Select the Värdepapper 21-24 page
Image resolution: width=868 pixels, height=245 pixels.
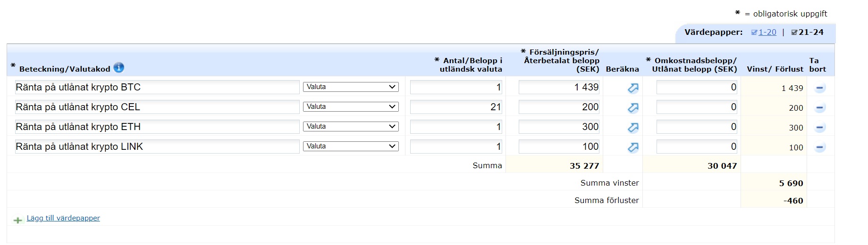(x=810, y=33)
